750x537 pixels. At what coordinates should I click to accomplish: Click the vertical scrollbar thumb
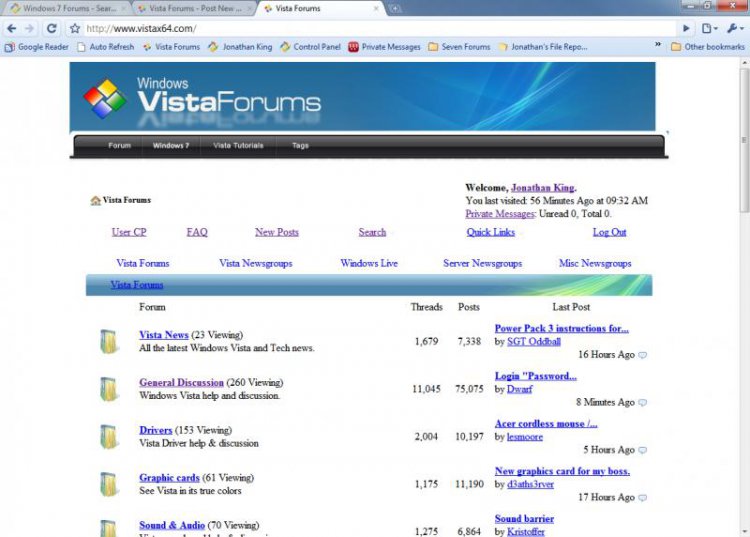point(744,140)
